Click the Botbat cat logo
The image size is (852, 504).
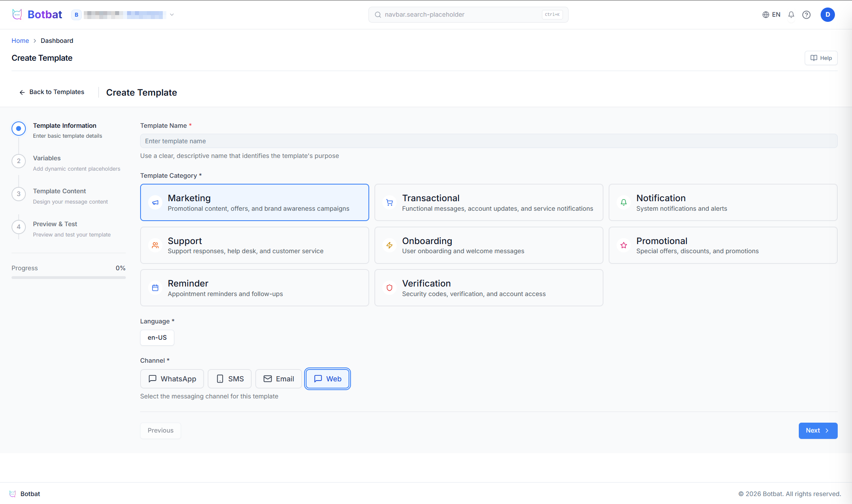click(x=17, y=15)
